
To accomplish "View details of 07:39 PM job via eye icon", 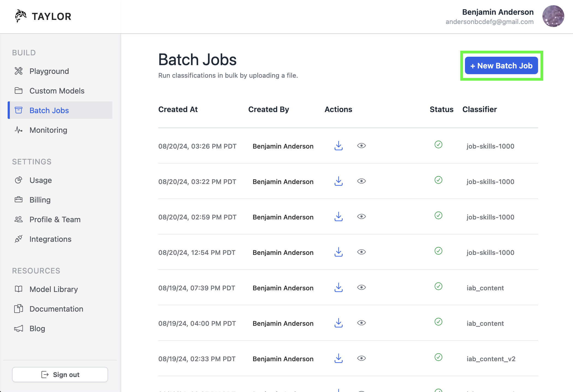I will click(x=362, y=287).
